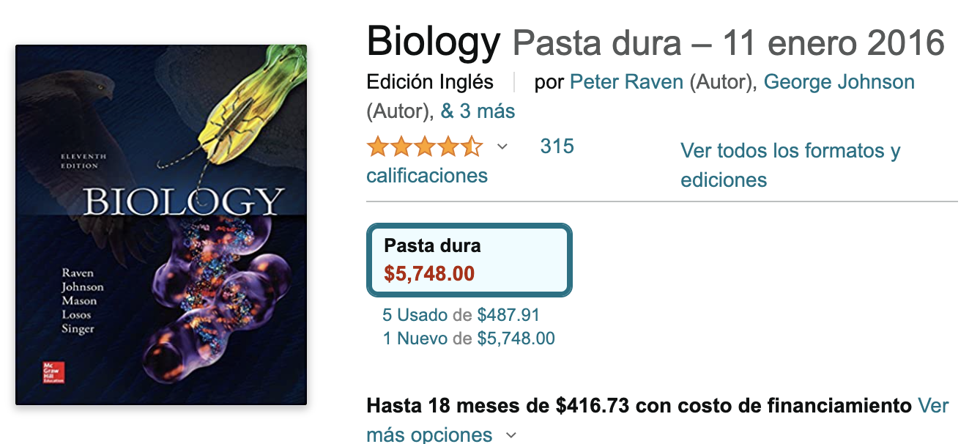The image size is (980, 444).
Task: Open George Johnson's author page
Action: 839,82
